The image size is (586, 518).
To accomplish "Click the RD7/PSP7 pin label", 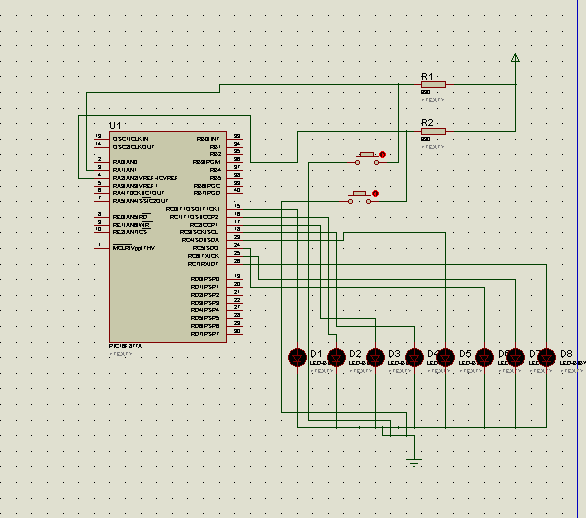I will (x=205, y=334).
